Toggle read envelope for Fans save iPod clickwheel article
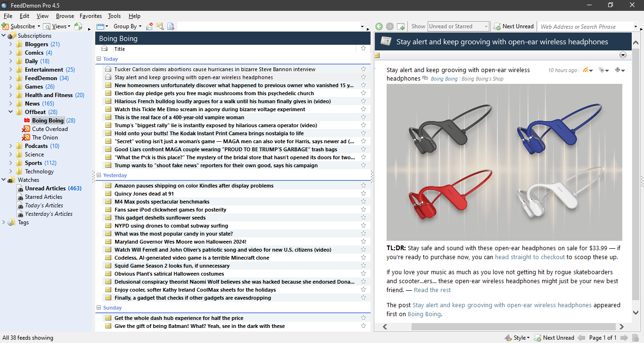Image resolution: width=644 pixels, height=343 pixels. pos(108,210)
